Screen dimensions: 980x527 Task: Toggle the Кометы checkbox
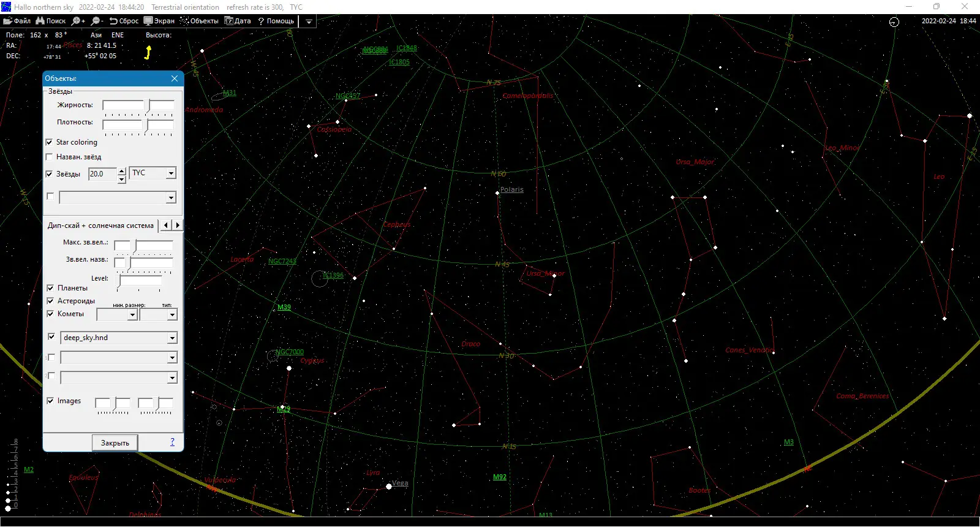coord(50,314)
